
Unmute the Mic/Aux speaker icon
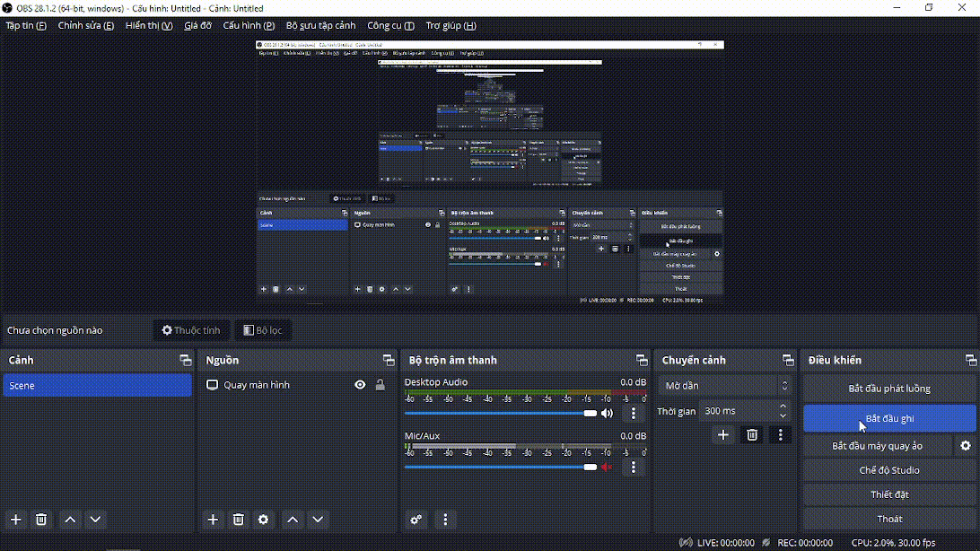pos(608,467)
